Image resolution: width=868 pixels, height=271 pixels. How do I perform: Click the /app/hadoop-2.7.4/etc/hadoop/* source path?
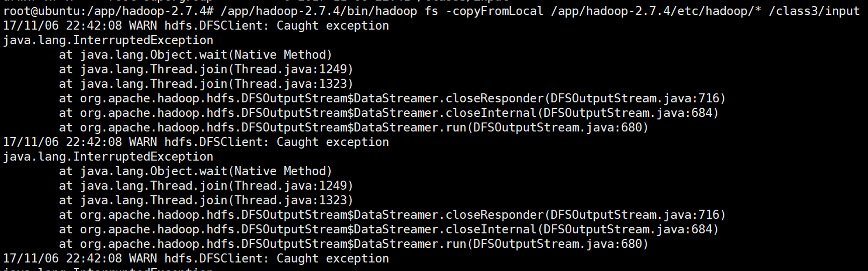[x=656, y=11]
